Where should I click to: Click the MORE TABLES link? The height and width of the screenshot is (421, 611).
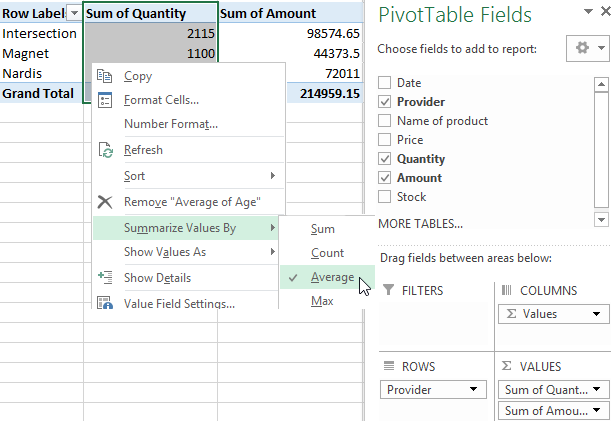pos(420,223)
